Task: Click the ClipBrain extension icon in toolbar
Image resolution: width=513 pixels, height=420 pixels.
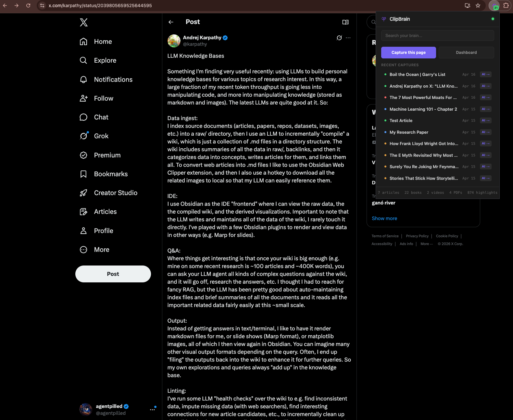Action: [x=495, y=6]
